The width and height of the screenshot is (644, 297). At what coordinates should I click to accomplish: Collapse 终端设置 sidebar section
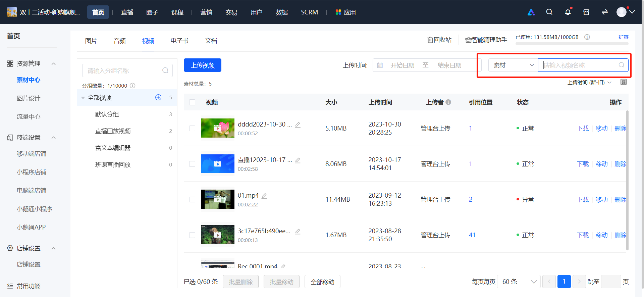[x=54, y=138]
